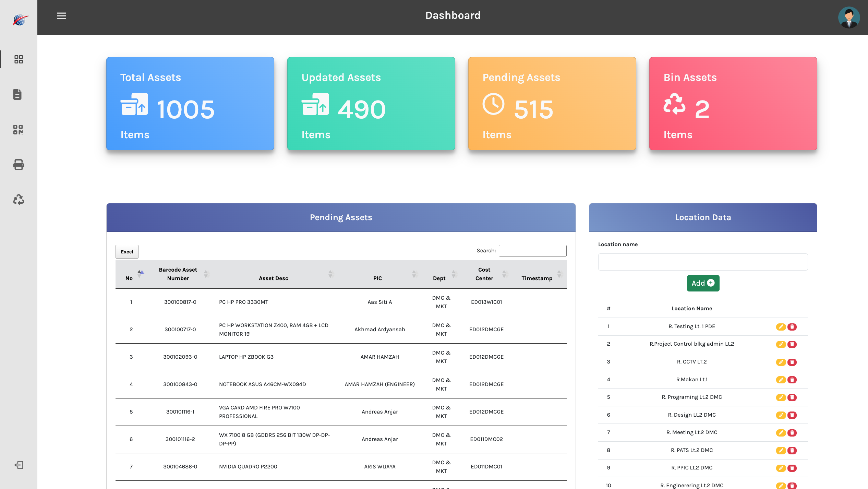Edit location R. PPIC Lt.2 DMC
Viewport: 868px width, 489px height.
click(x=781, y=468)
